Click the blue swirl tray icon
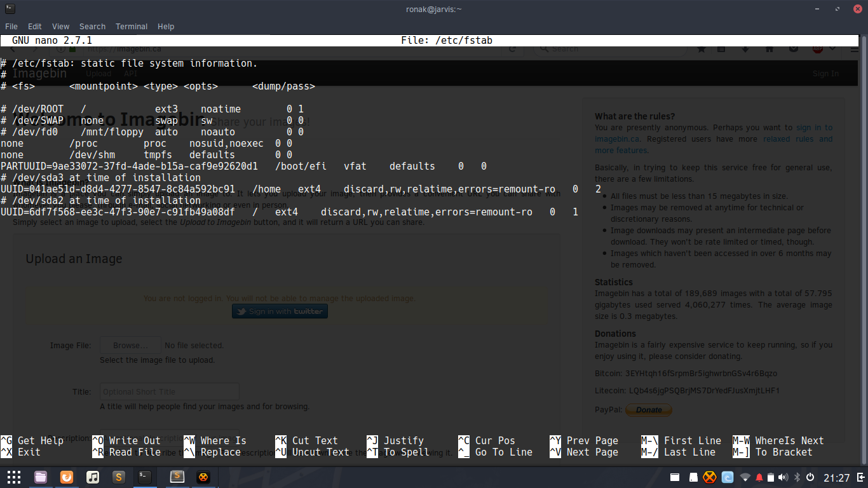This screenshot has width=868, height=488. (x=728, y=477)
